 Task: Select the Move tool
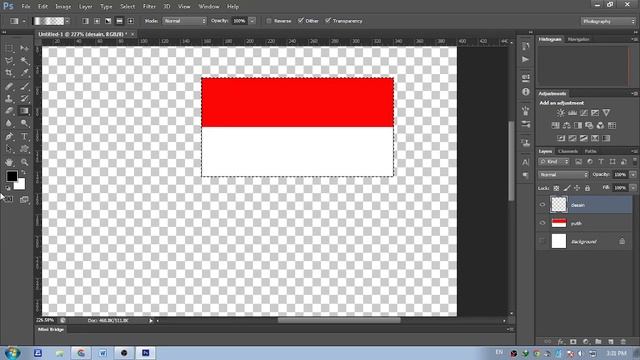pyautogui.click(x=24, y=48)
